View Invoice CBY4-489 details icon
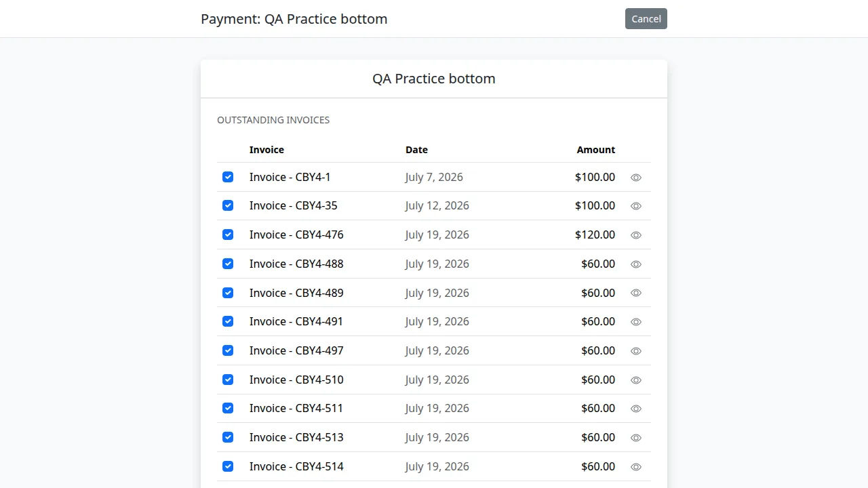 (x=636, y=293)
